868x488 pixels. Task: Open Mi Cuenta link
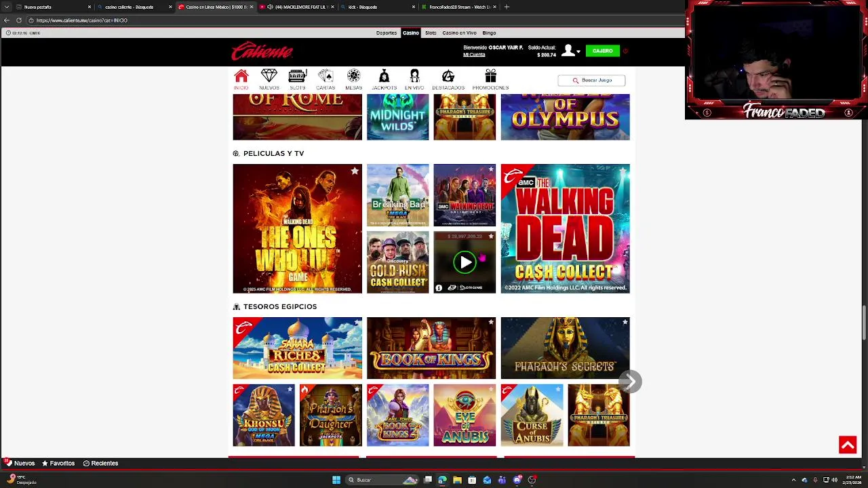click(x=474, y=54)
